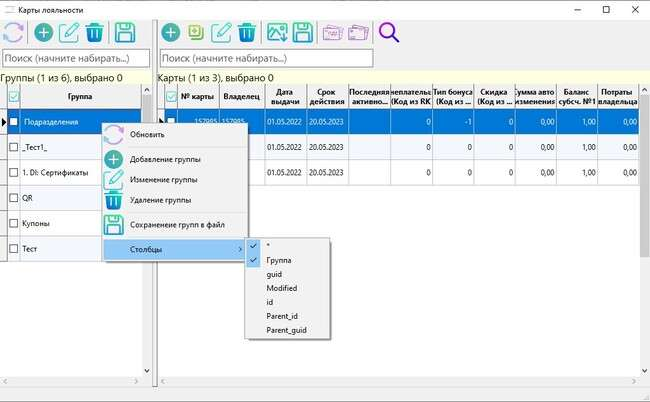The width and height of the screenshot is (650, 402).
Task: Click the save groups floppy icon in left toolbar
Action: [127, 33]
